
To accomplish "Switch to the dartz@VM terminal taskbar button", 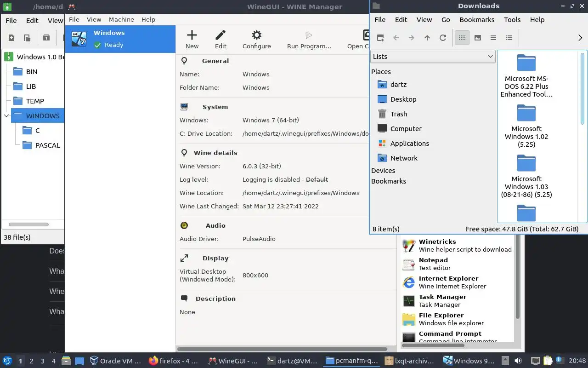I will click(293, 361).
